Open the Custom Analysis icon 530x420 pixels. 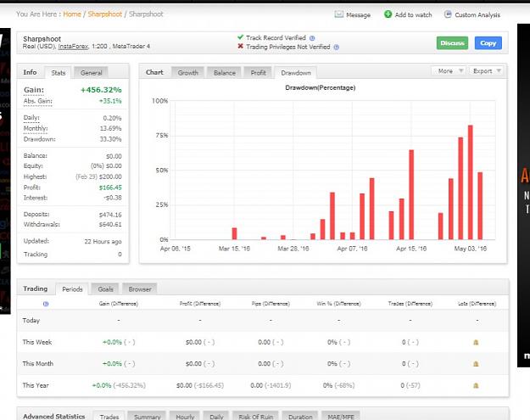pos(448,14)
